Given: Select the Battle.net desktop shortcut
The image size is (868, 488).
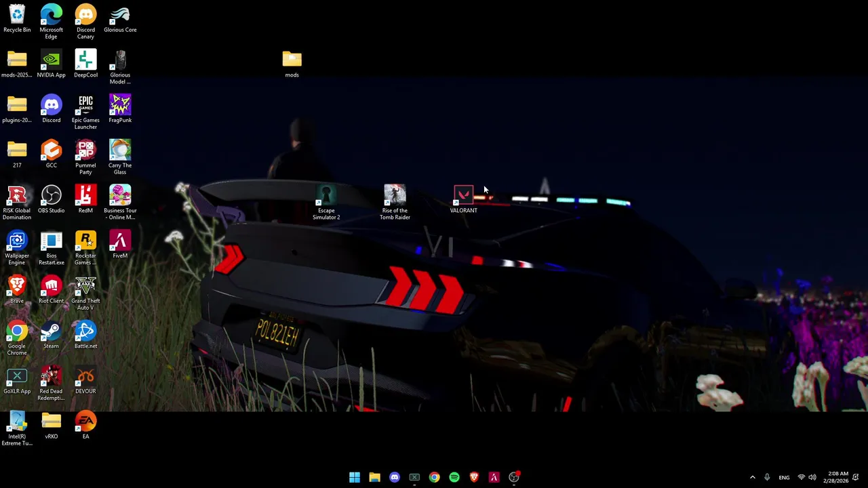Looking at the screenshot, I should click(85, 335).
